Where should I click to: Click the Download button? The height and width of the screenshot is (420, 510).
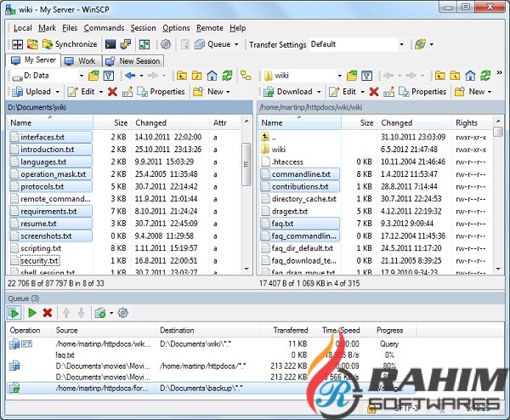(x=288, y=92)
